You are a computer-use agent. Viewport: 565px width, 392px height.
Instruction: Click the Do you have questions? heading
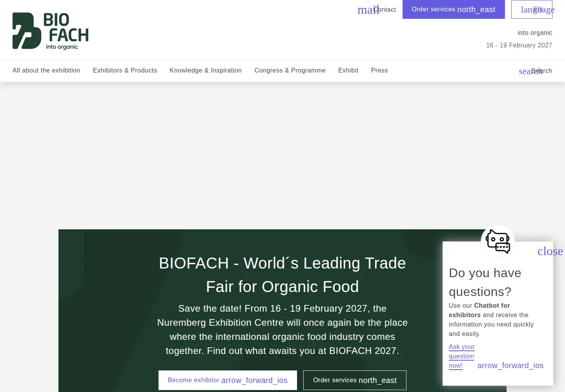pos(485,282)
